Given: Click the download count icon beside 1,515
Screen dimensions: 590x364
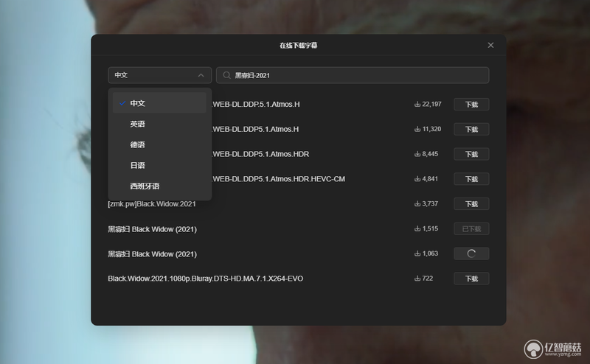Looking at the screenshot, I should 417,228.
